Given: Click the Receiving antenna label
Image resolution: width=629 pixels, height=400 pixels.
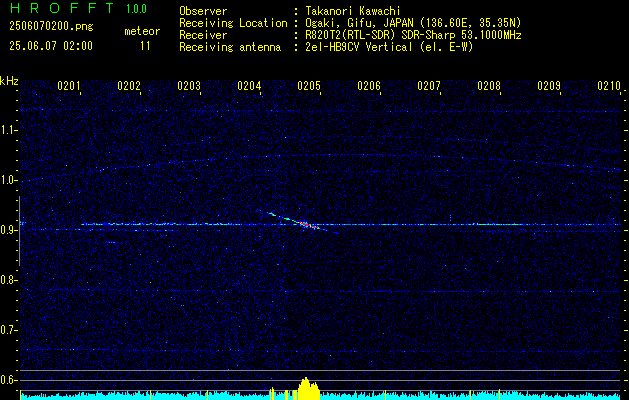Looking at the screenshot, I should [x=230, y=47].
